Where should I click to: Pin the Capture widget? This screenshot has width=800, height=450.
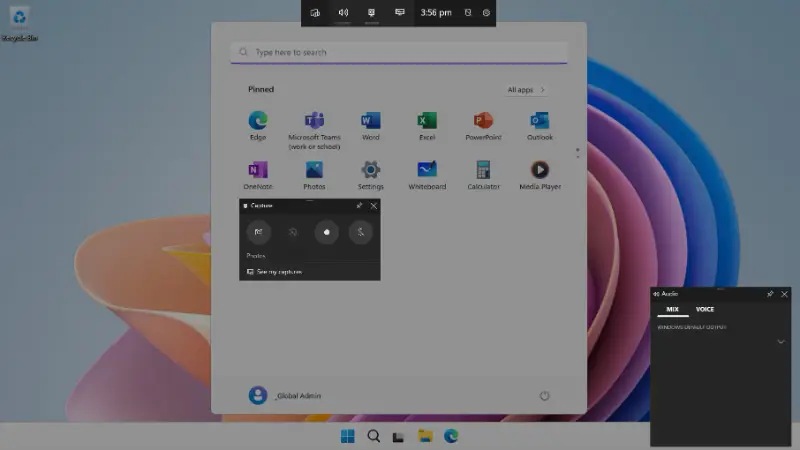point(359,206)
